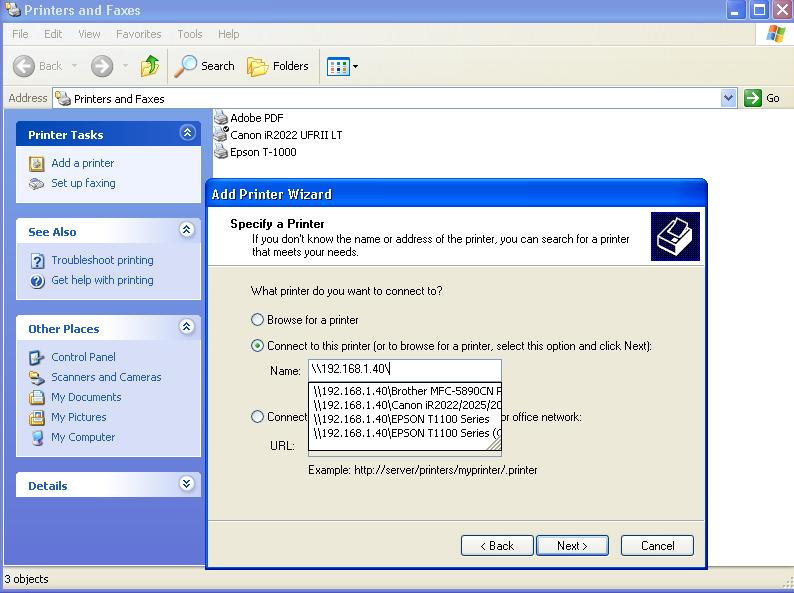Open My Computer from Other Places
This screenshot has height=593, width=794.
83,437
